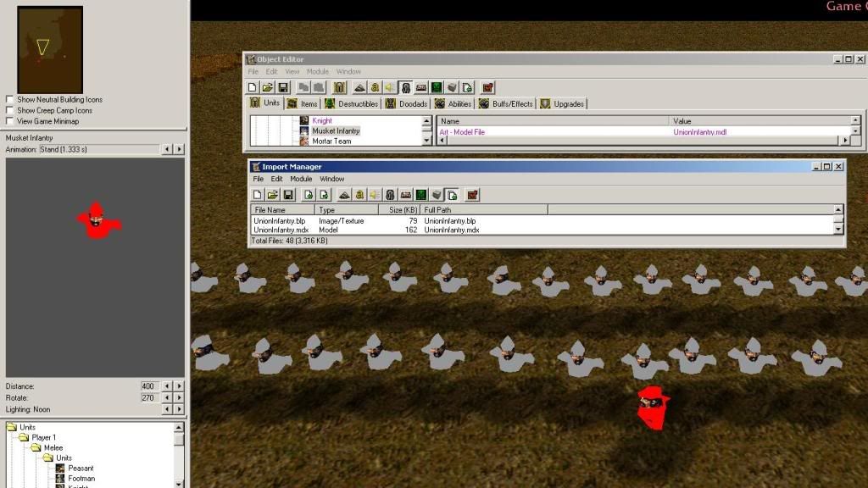
Task: Click Save icon in Import Manager toolbar
Action: pos(288,195)
